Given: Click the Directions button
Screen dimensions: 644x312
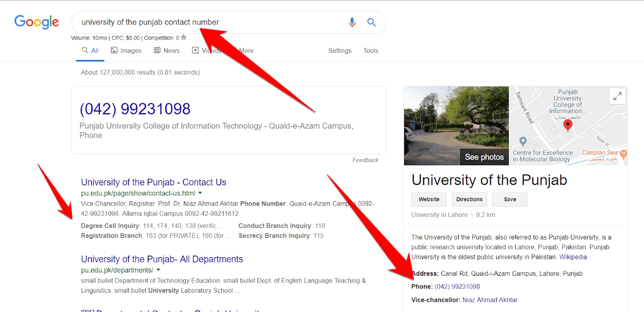Looking at the screenshot, I should click(x=469, y=200).
